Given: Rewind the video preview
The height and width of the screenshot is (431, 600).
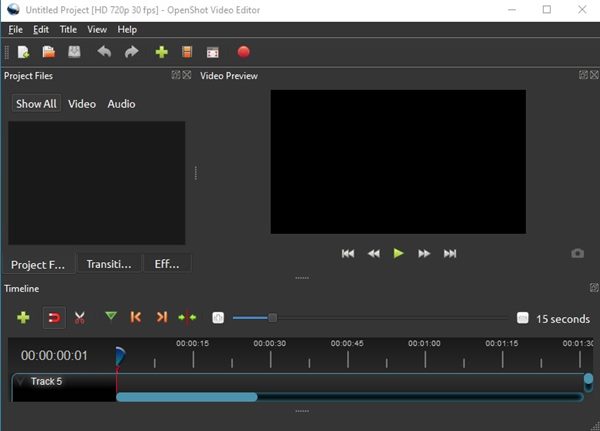Looking at the screenshot, I should point(374,253).
